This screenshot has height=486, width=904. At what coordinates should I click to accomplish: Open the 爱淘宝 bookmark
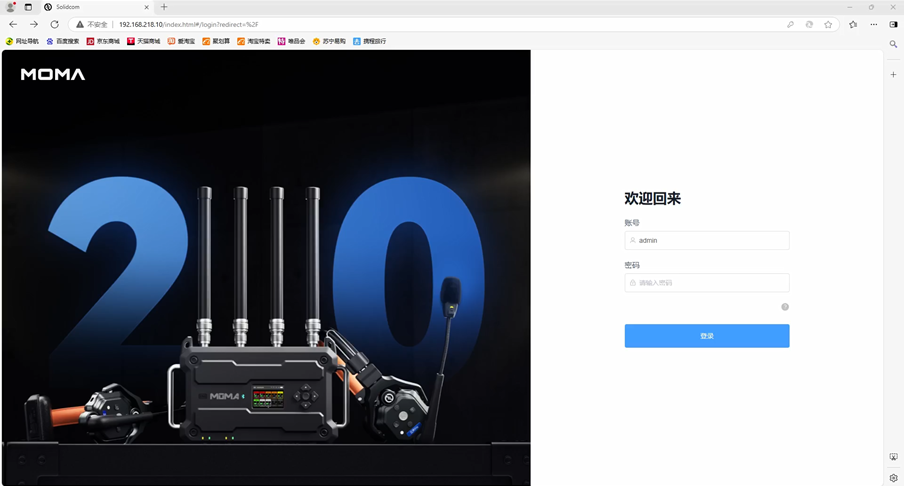click(181, 42)
